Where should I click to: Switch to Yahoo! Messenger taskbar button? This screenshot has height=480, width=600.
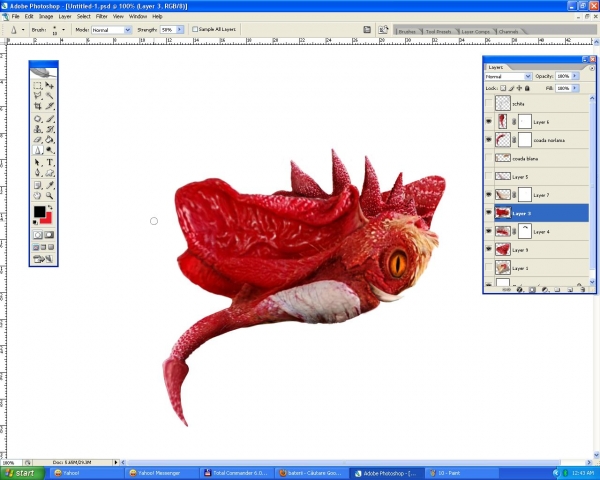[x=162, y=473]
